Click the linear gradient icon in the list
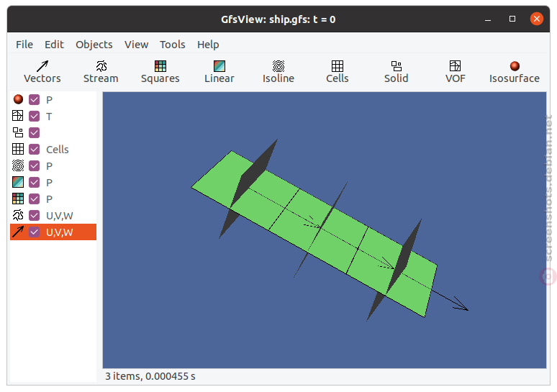This screenshot has height=392, width=557. (18, 182)
